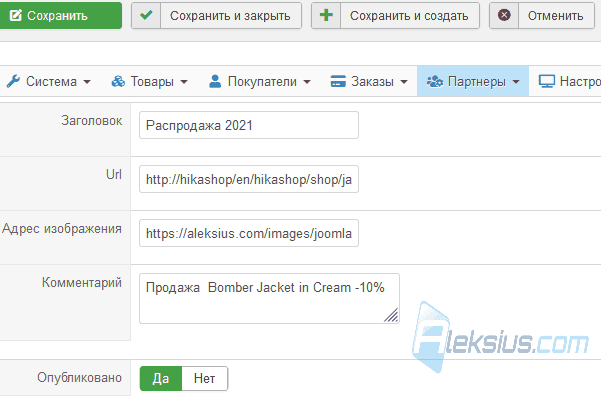This screenshot has width=601, height=398.
Task: Focus the Комментарий text area
Action: pos(269,298)
